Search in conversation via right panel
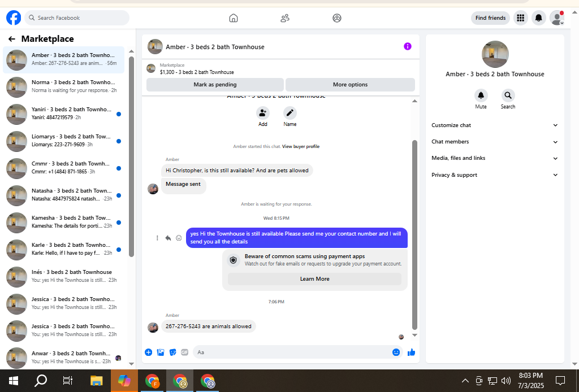The height and width of the screenshot is (392, 579). click(508, 95)
